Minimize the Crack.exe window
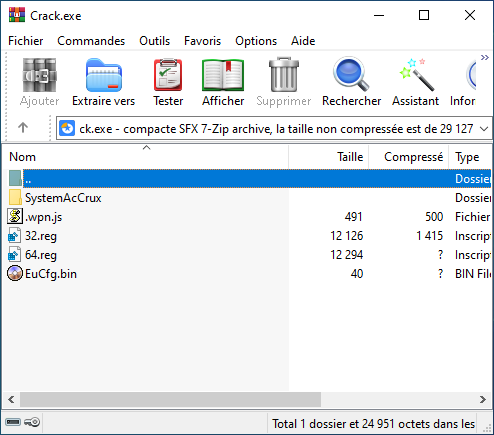This screenshot has height=435, width=494. [379, 15]
